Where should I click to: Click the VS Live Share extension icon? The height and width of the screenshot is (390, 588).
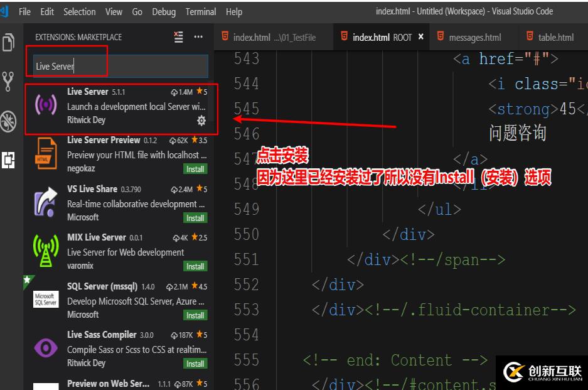pos(46,203)
